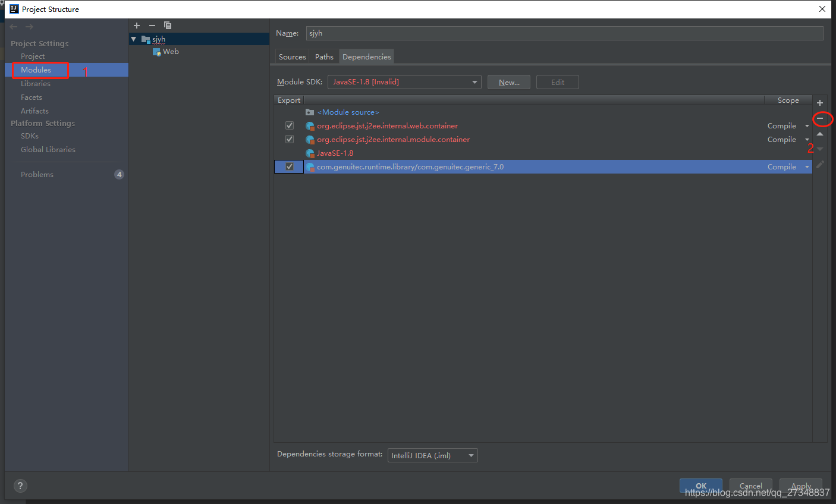Select the sjyh module folder icon
This screenshot has height=504, width=836.
146,39
